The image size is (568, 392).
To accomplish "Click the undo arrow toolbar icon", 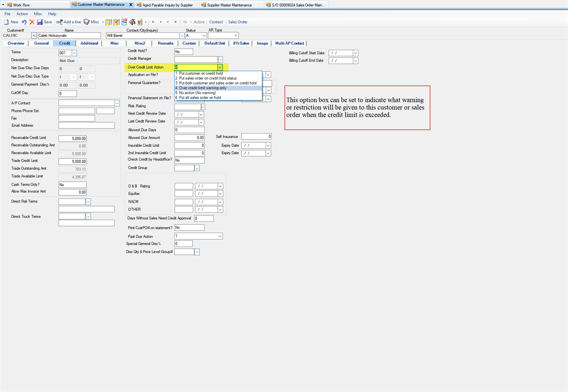I will 24,22.
